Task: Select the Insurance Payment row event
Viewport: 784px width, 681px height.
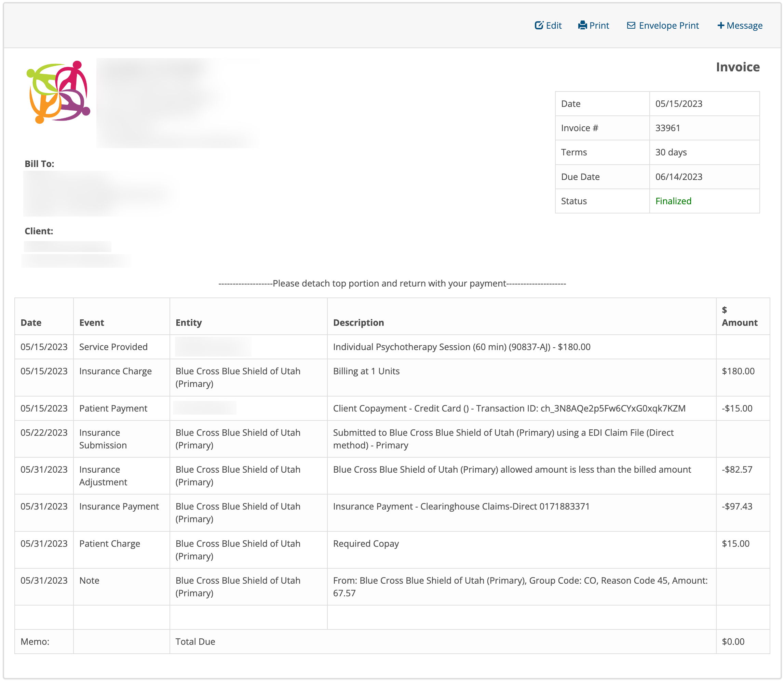Action: 119,506
